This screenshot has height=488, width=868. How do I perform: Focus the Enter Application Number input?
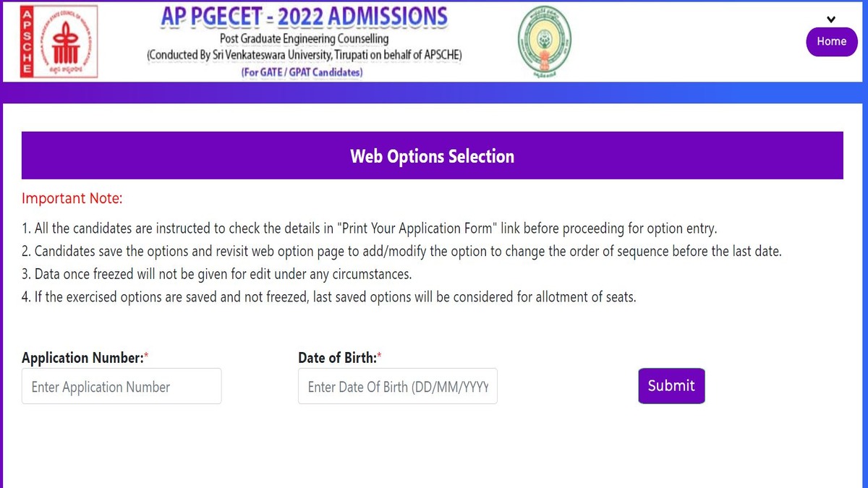pos(122,387)
